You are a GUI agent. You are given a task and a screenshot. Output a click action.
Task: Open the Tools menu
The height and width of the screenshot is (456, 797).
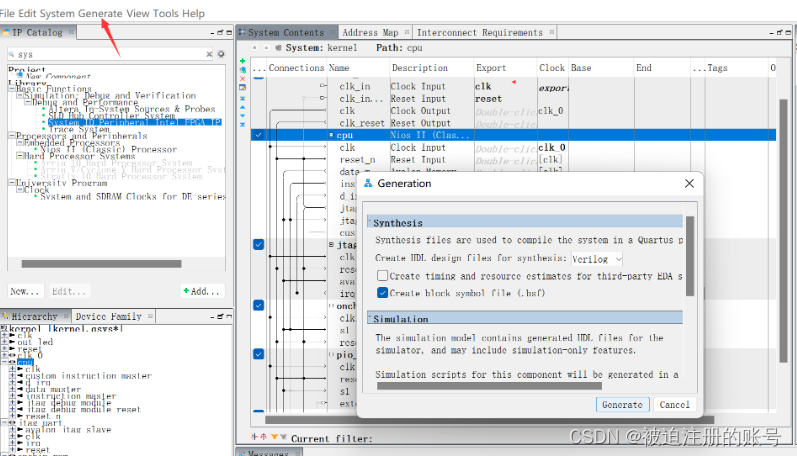(166, 13)
